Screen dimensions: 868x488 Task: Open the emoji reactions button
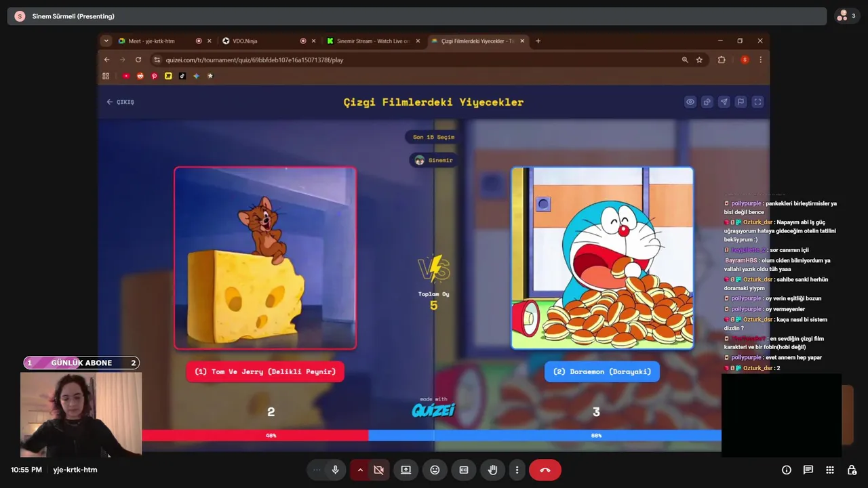click(x=435, y=470)
